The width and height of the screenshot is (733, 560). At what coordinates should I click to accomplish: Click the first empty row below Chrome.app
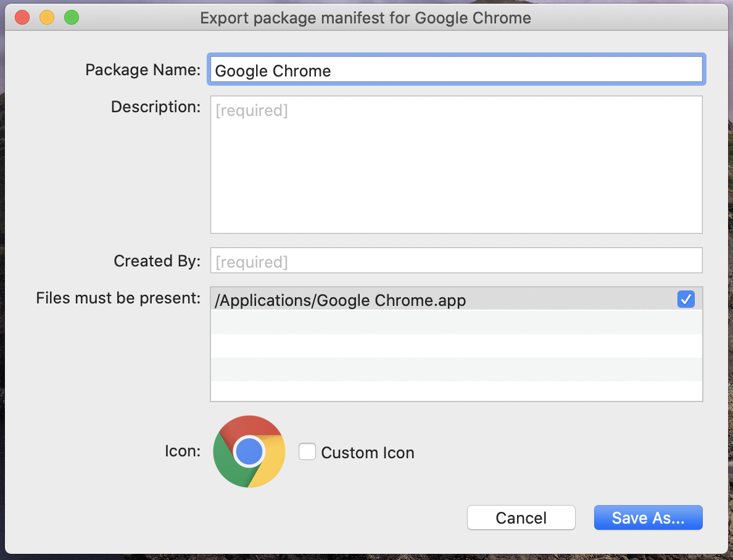(x=456, y=322)
